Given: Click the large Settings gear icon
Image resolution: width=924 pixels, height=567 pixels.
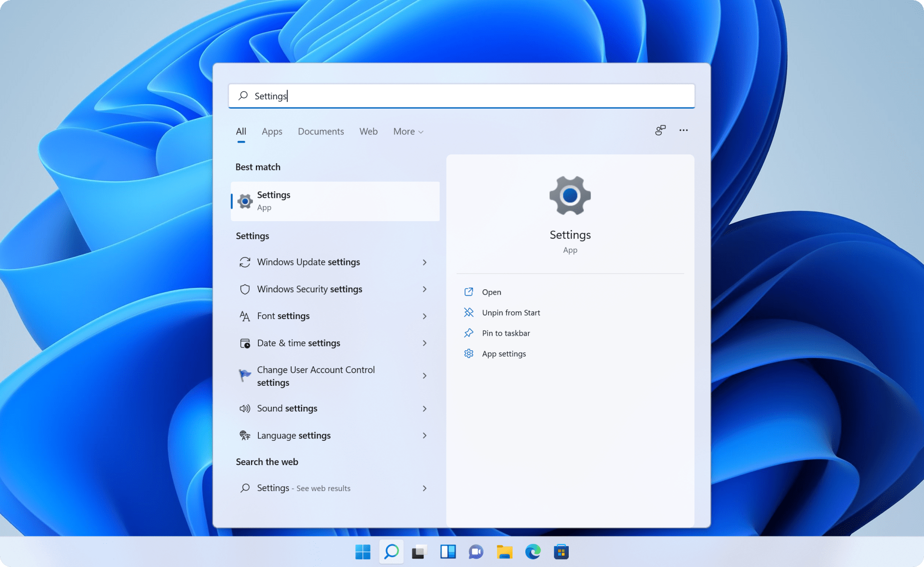Looking at the screenshot, I should click(570, 196).
